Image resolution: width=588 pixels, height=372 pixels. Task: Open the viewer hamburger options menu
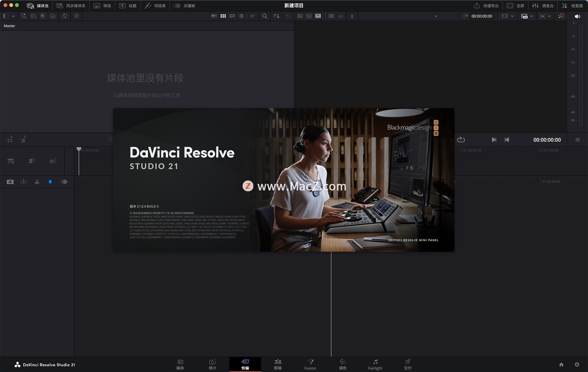click(578, 140)
